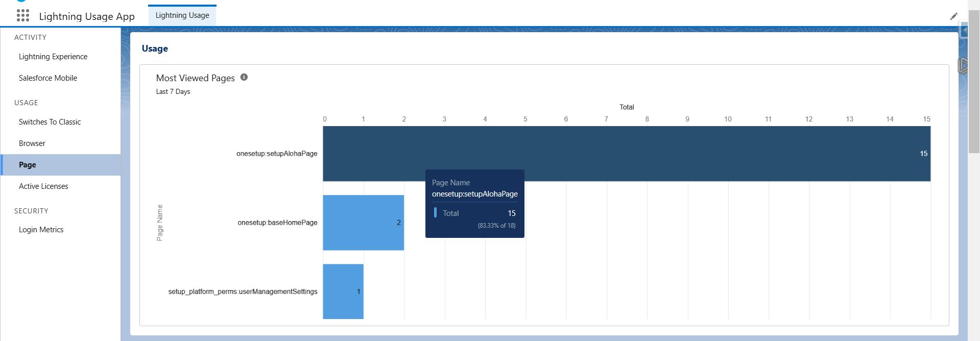980x341 pixels.
Task: Click the Lightning Usage App title
Action: (87, 16)
